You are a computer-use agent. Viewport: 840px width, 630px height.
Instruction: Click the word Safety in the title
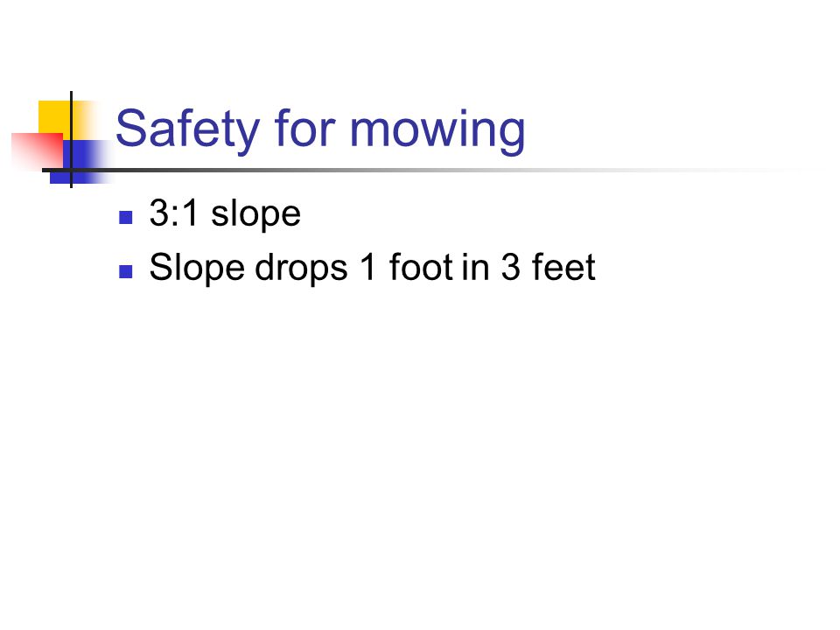(187, 129)
